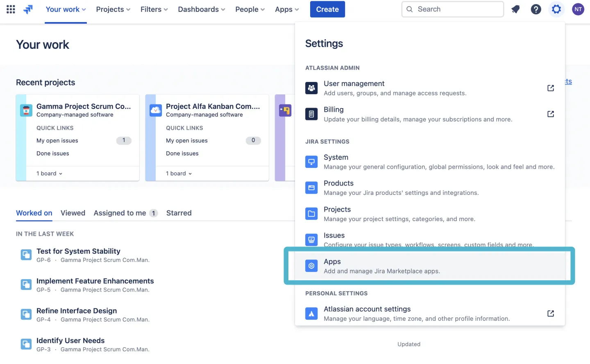This screenshot has height=364, width=590.
Task: Click the blue Create button
Action: point(327,9)
